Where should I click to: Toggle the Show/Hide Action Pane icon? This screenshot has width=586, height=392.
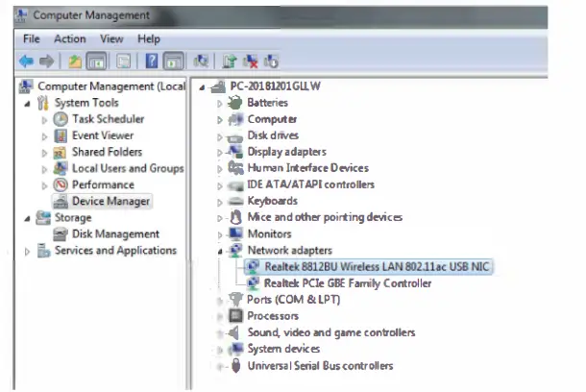click(x=174, y=61)
